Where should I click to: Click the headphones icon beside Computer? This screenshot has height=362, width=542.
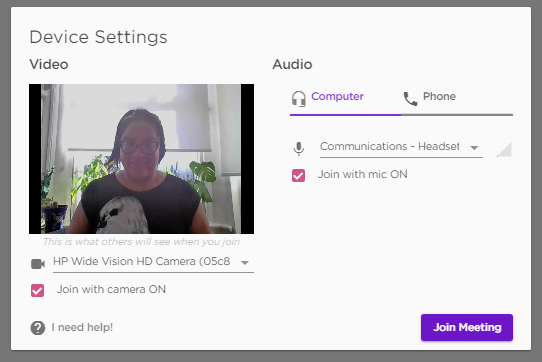298,98
